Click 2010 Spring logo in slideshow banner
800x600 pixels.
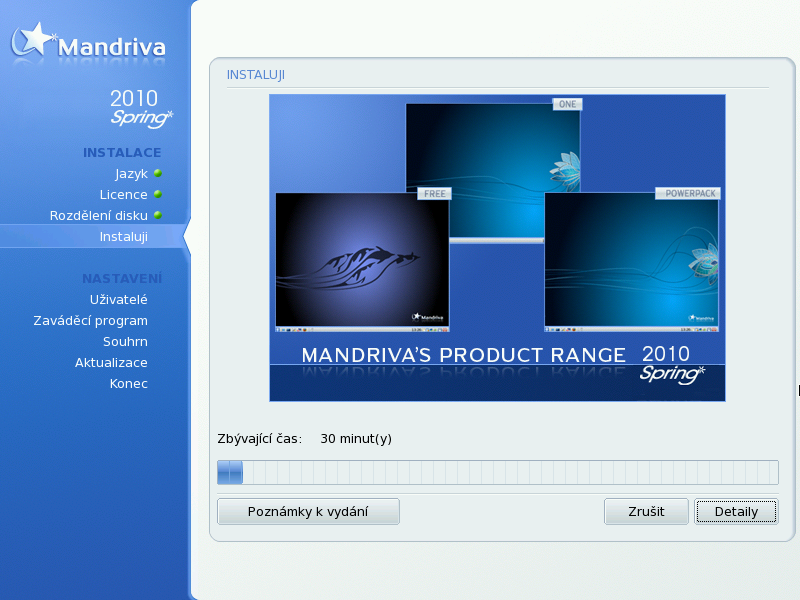click(x=672, y=364)
